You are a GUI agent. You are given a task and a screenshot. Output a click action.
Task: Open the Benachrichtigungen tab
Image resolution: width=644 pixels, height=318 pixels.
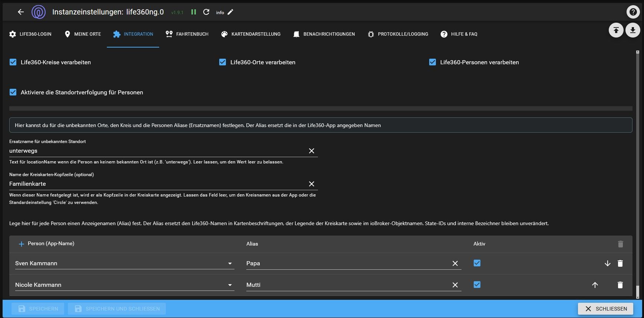tap(324, 34)
